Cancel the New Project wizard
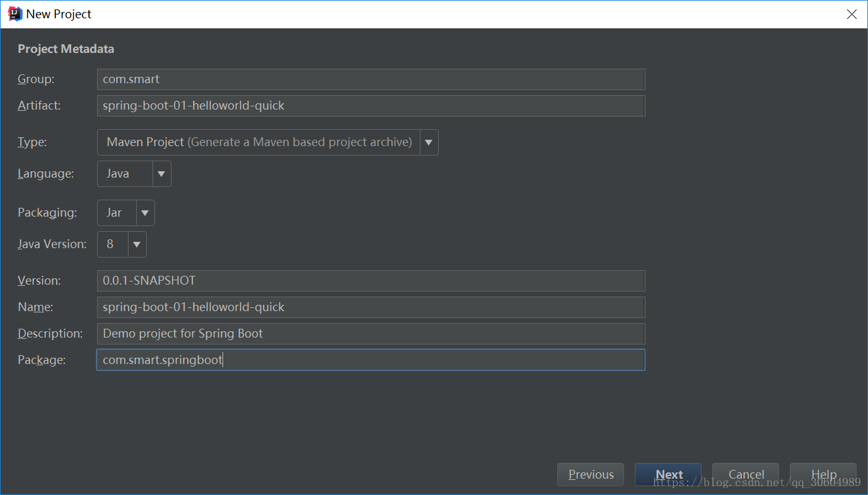 coord(746,475)
